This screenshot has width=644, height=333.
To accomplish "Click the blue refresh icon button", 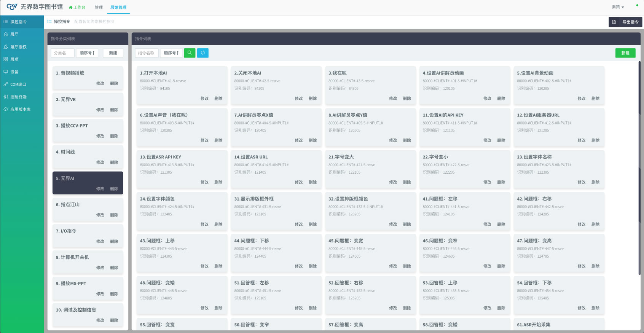I will click(x=203, y=53).
